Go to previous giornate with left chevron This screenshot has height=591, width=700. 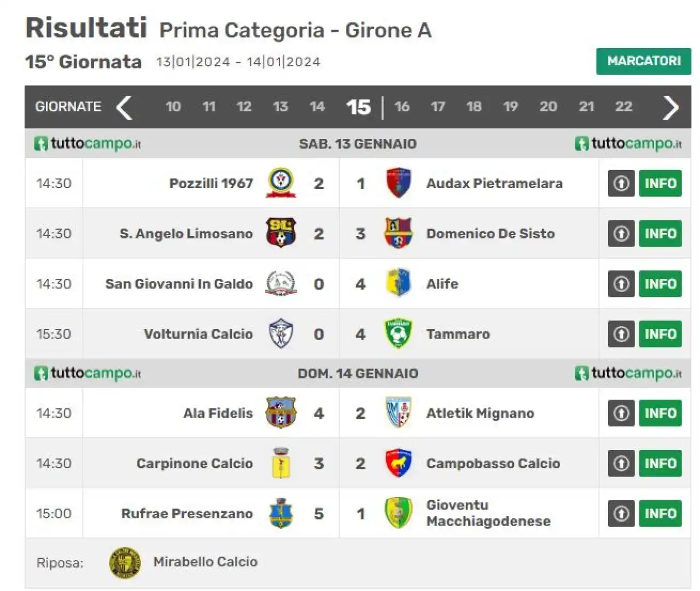(x=125, y=107)
